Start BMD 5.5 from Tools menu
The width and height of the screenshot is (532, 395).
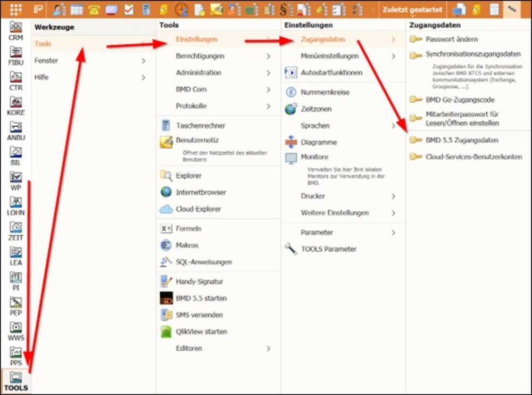point(201,298)
